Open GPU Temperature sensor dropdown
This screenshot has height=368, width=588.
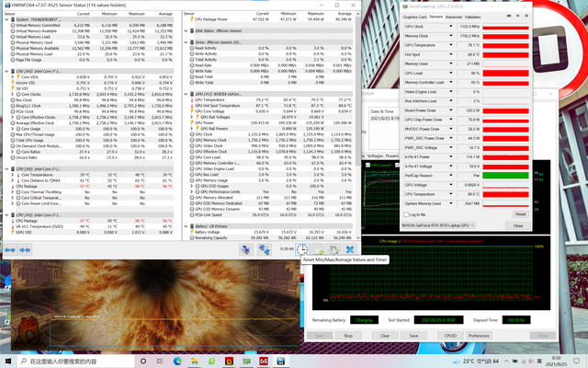(x=451, y=45)
